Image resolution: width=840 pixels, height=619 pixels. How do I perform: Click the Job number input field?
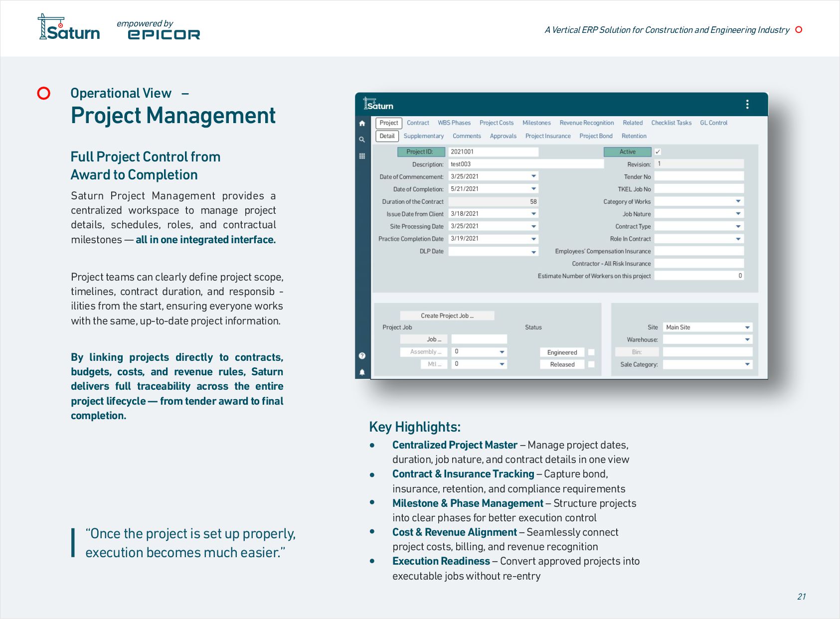pos(479,339)
